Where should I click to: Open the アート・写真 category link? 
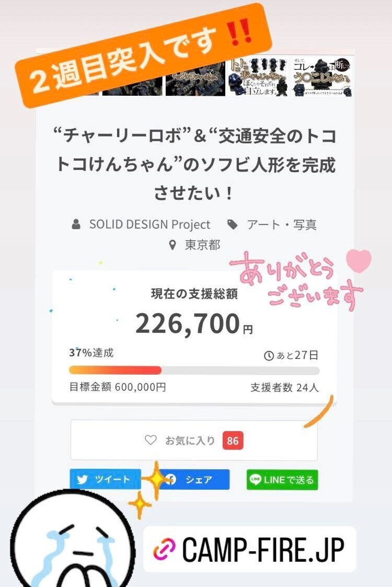pos(281,225)
